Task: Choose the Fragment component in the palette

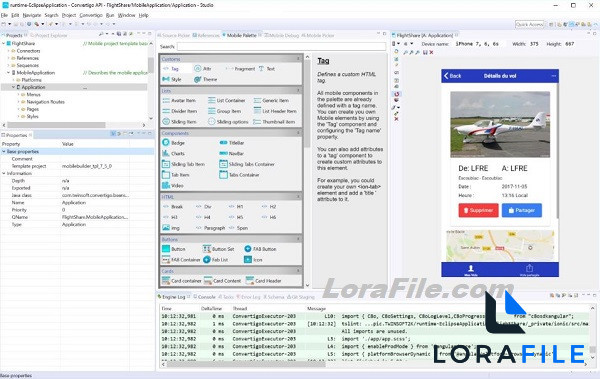Action: click(x=241, y=69)
